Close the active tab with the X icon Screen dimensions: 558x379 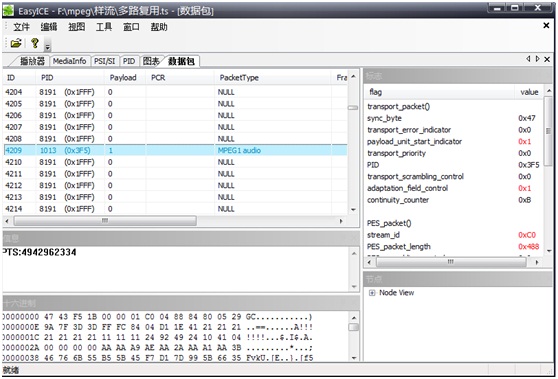pos(547,59)
